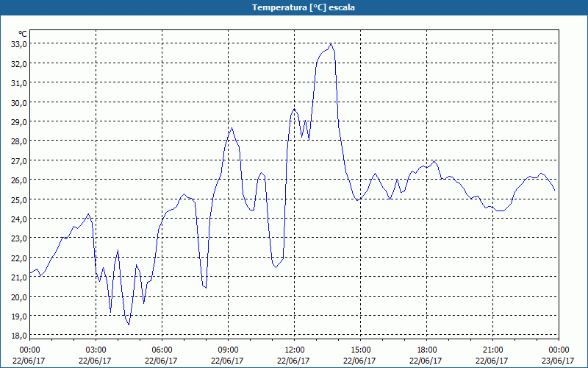Select the 29,0 y-axis value
Image resolution: width=588 pixels, height=368 pixels.
click(20, 121)
